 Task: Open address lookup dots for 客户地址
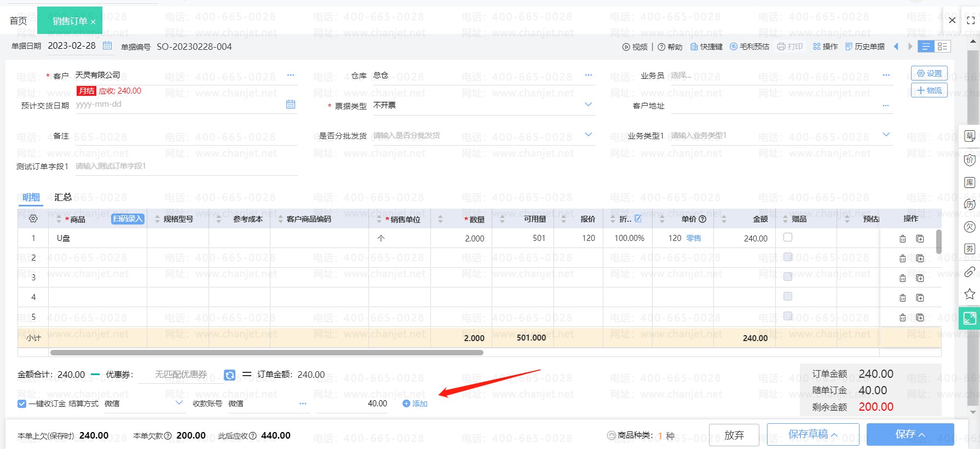(x=886, y=105)
